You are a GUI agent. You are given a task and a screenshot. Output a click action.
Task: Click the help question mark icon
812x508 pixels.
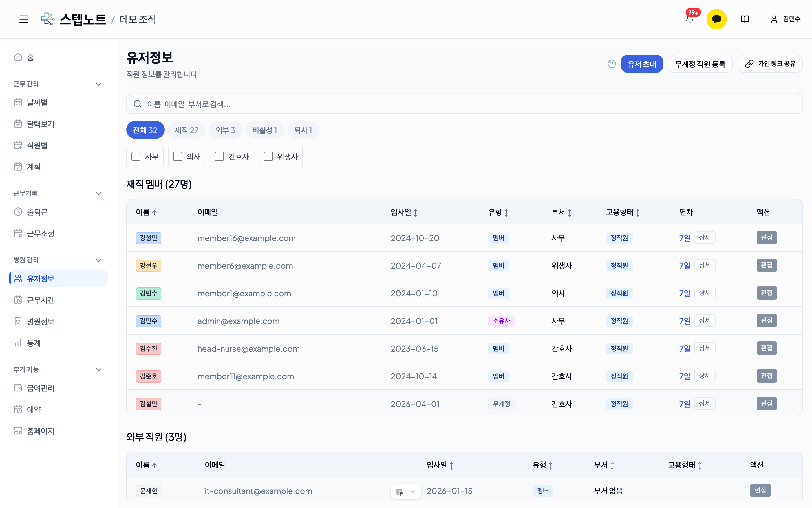pos(612,64)
